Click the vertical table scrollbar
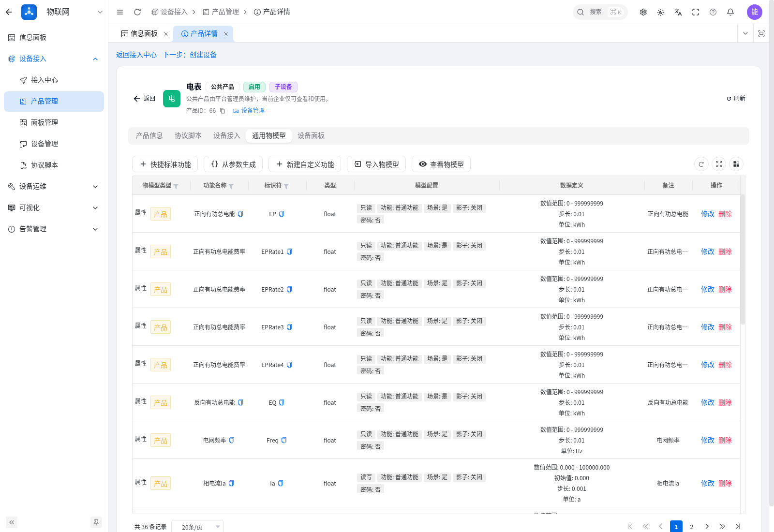The width and height of the screenshot is (774, 532). pos(743,259)
